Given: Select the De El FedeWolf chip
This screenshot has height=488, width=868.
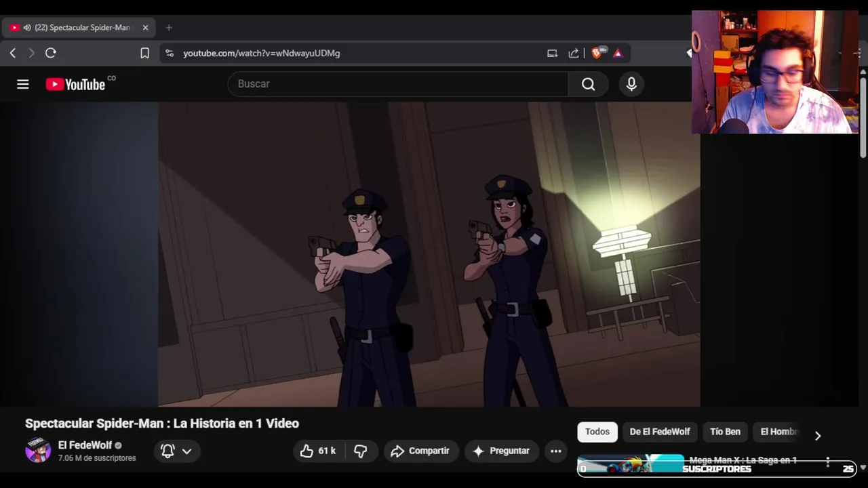Looking at the screenshot, I should point(660,432).
